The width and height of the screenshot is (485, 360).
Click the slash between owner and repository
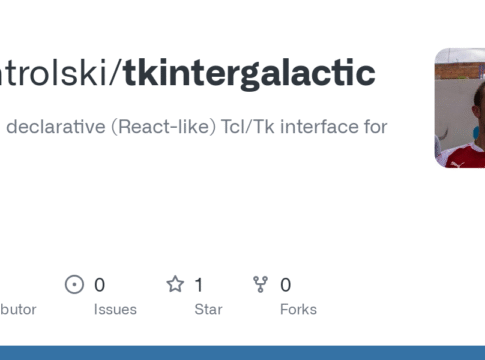(115, 73)
